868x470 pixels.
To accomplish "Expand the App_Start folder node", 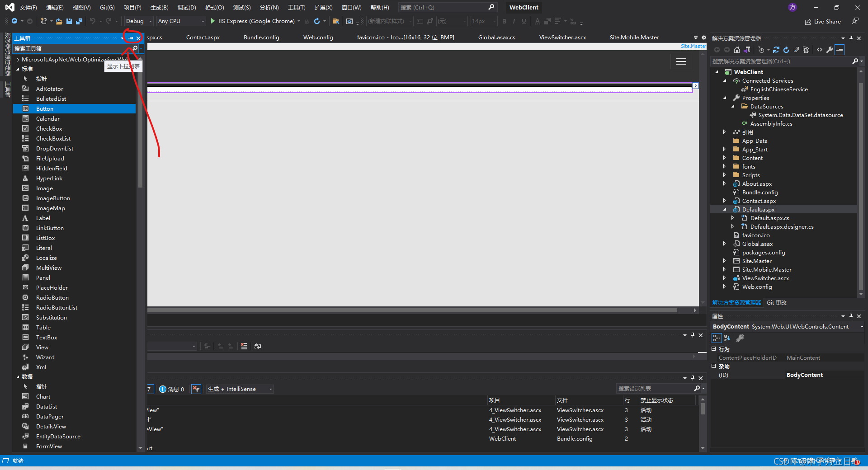I will (x=725, y=150).
